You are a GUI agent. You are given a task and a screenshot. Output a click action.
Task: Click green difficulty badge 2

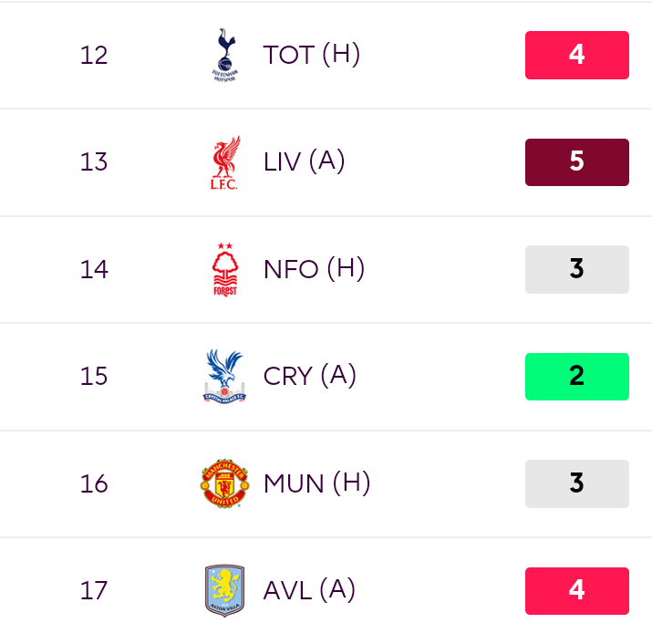576,377
